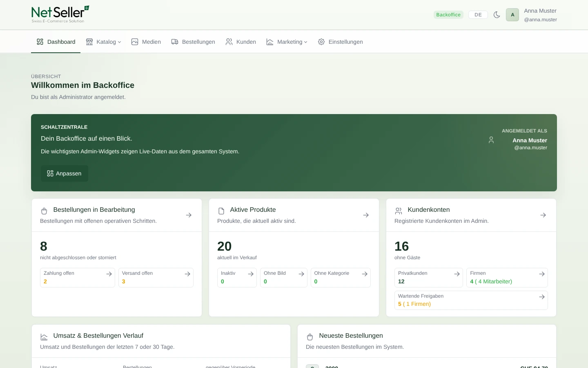This screenshot has width=588, height=368.
Task: Click the Anna Muster name in header
Action: point(540,11)
